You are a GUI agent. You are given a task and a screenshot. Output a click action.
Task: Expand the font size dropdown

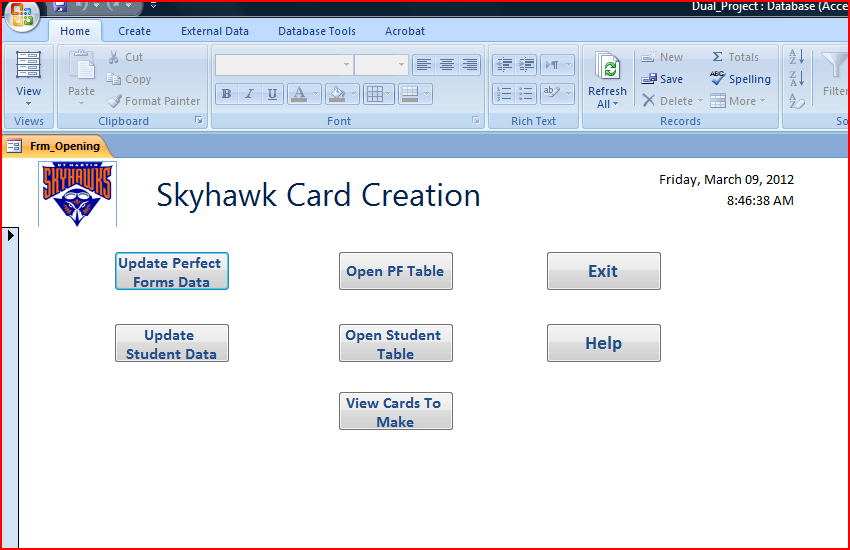402,65
